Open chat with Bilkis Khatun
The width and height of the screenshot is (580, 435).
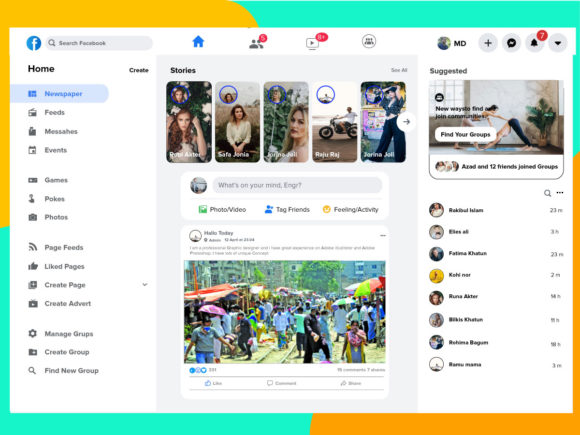point(496,320)
